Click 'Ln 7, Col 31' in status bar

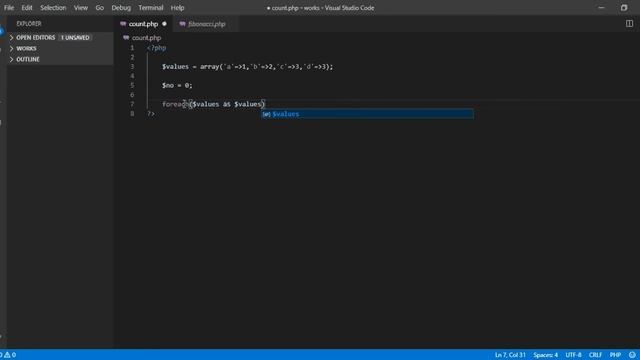[x=510, y=355]
